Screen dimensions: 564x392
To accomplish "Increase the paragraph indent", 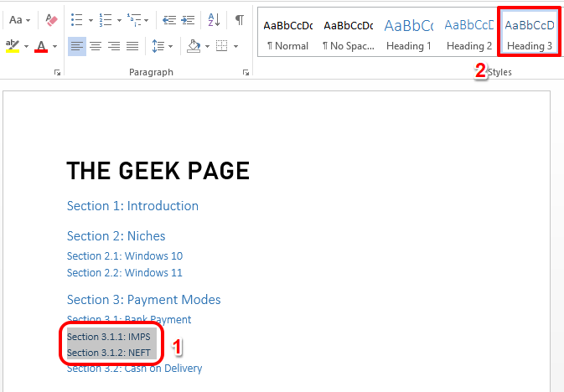I will click(188, 20).
